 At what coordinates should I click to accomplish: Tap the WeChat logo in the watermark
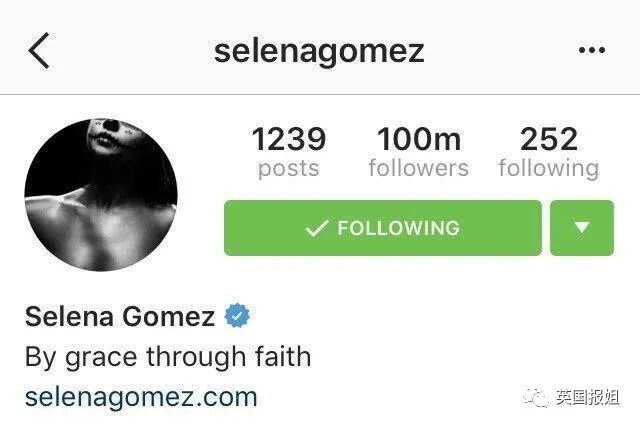click(536, 397)
